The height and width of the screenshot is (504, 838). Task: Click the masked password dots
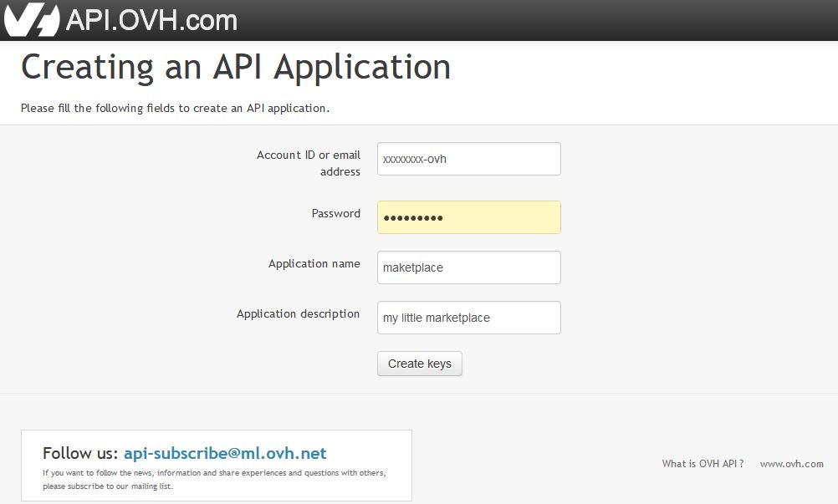pyautogui.click(x=412, y=218)
